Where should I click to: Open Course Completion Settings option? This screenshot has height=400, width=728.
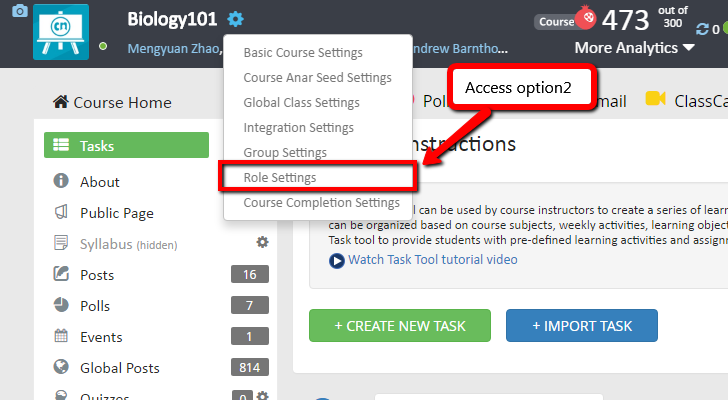[x=321, y=203]
